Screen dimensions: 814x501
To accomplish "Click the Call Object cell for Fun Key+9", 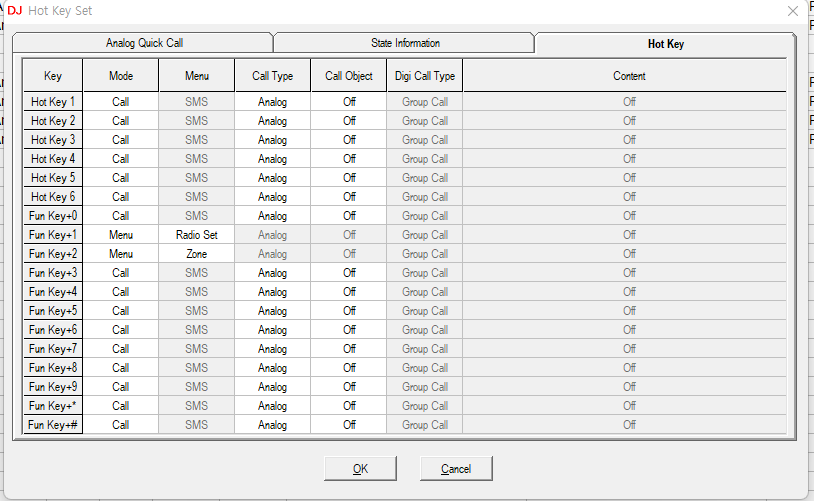I will (349, 387).
